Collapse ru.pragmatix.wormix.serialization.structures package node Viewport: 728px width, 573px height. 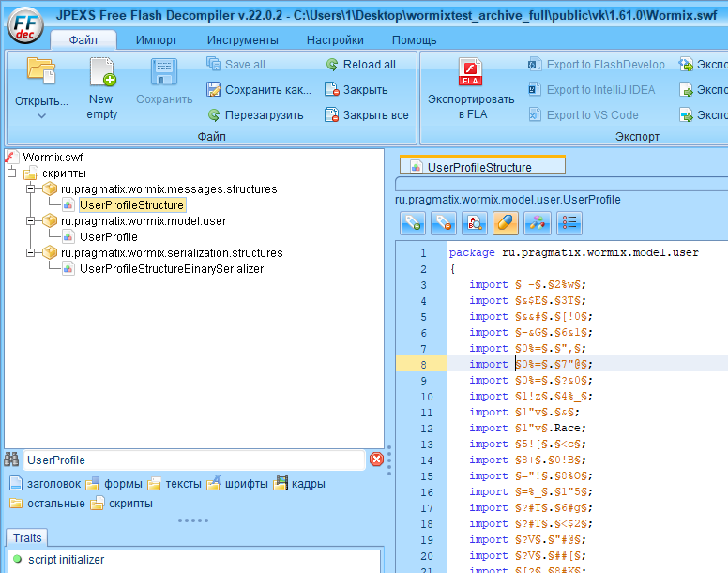click(x=31, y=253)
